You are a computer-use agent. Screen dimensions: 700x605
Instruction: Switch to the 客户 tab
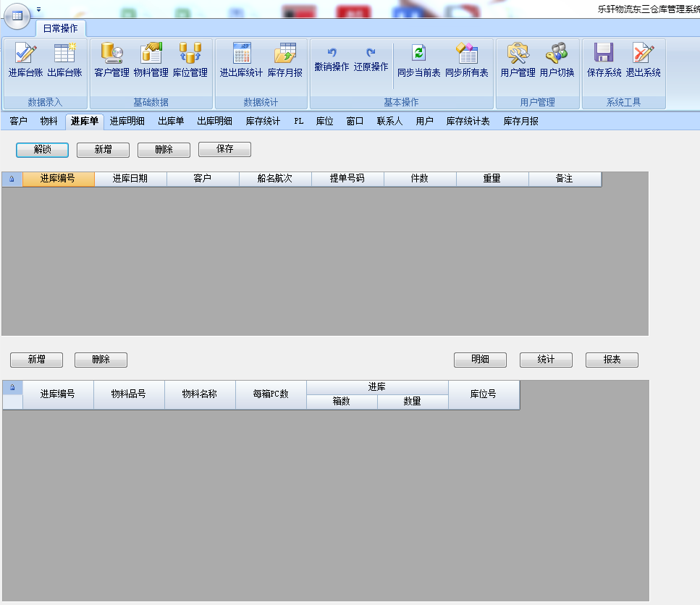(18, 122)
